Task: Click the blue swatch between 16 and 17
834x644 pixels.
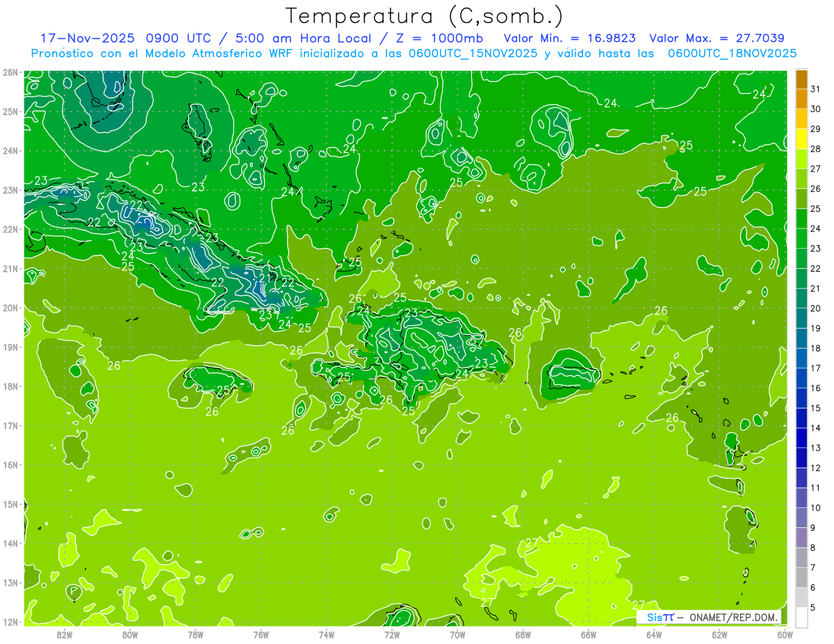Action: point(801,379)
